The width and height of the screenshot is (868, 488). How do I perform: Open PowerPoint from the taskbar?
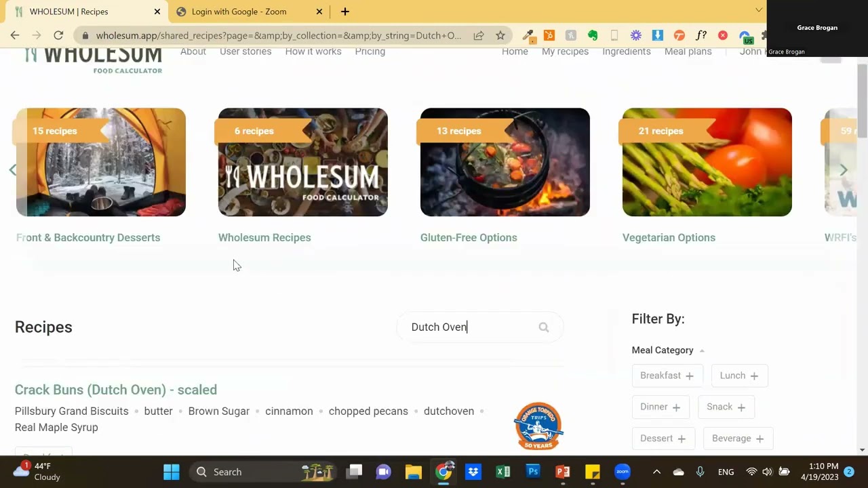[563, 472]
